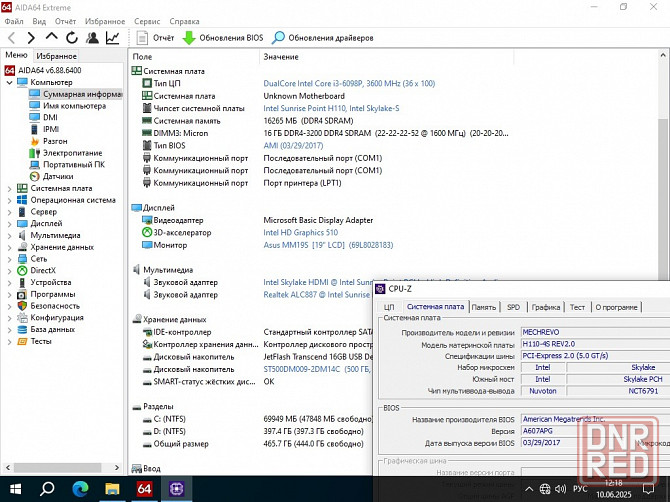Click the Устройства tree icon

[22, 282]
